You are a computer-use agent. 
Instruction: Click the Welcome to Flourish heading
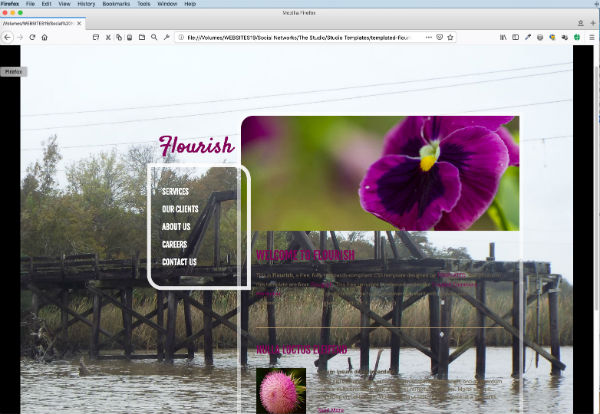tap(305, 255)
